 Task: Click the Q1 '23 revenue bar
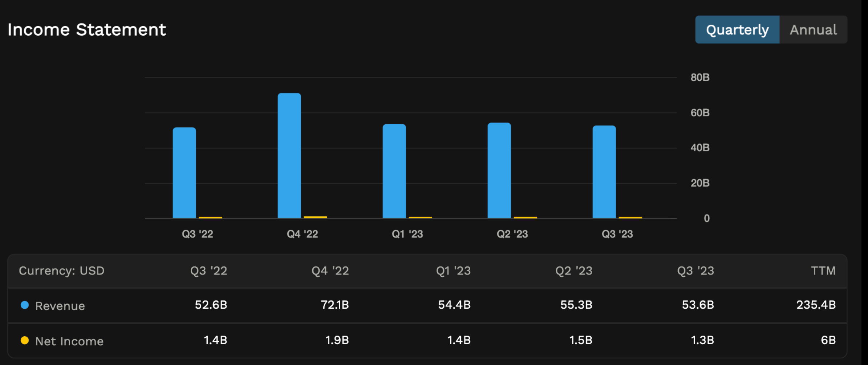point(394,171)
